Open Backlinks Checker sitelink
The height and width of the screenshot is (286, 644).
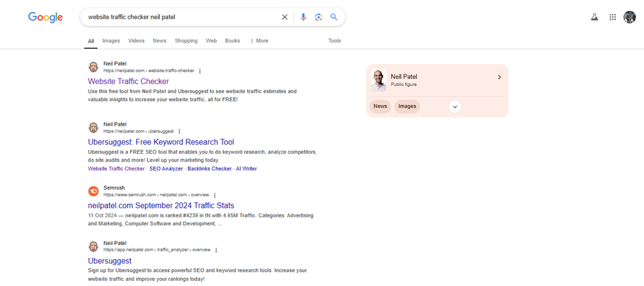[x=209, y=168]
